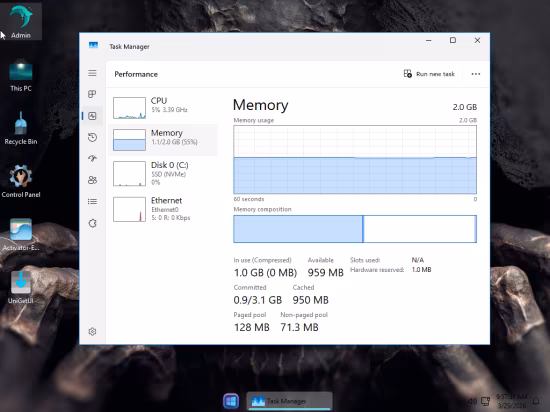
Task: Click the Performance page title
Action: [x=136, y=74]
